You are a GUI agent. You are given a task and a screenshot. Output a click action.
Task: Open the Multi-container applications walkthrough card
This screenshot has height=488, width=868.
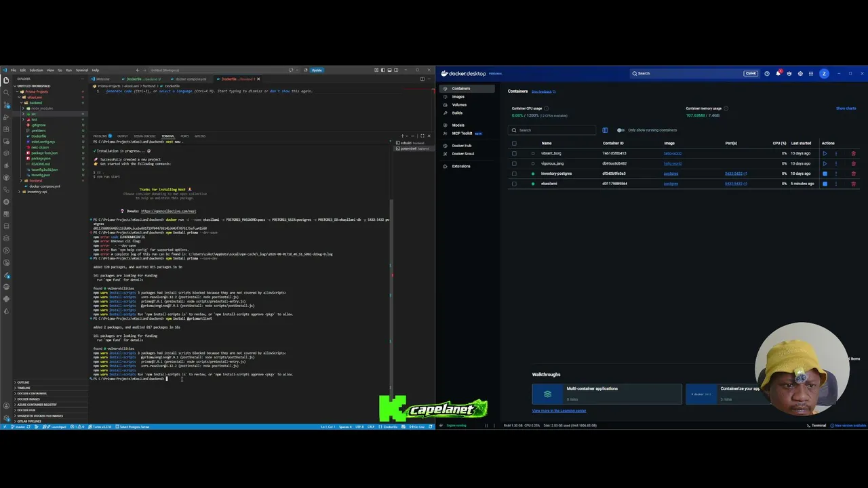pos(607,394)
